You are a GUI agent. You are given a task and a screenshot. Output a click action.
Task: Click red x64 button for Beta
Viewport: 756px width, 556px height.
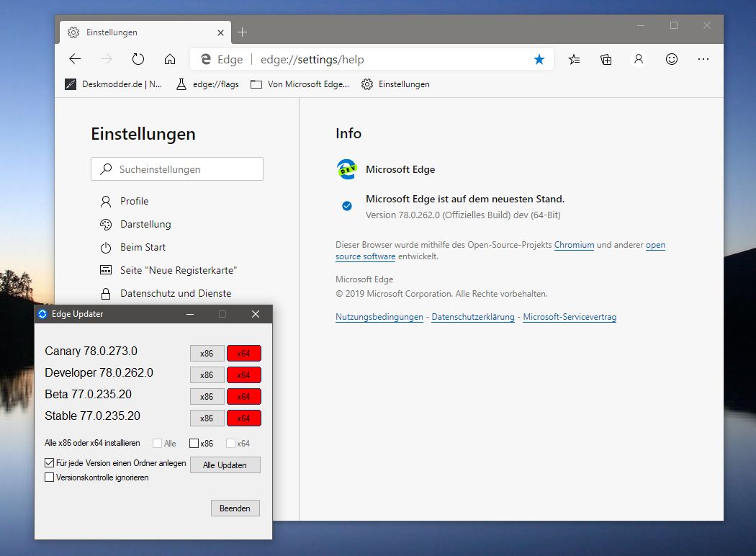click(243, 396)
